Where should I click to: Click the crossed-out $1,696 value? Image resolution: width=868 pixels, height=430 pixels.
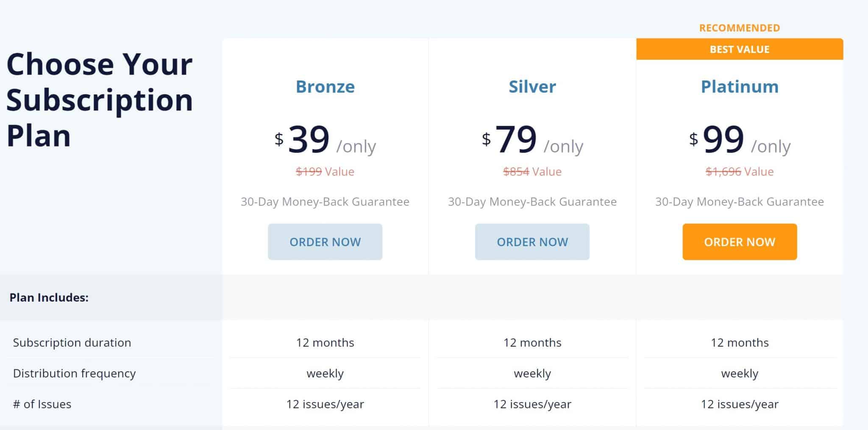click(723, 172)
